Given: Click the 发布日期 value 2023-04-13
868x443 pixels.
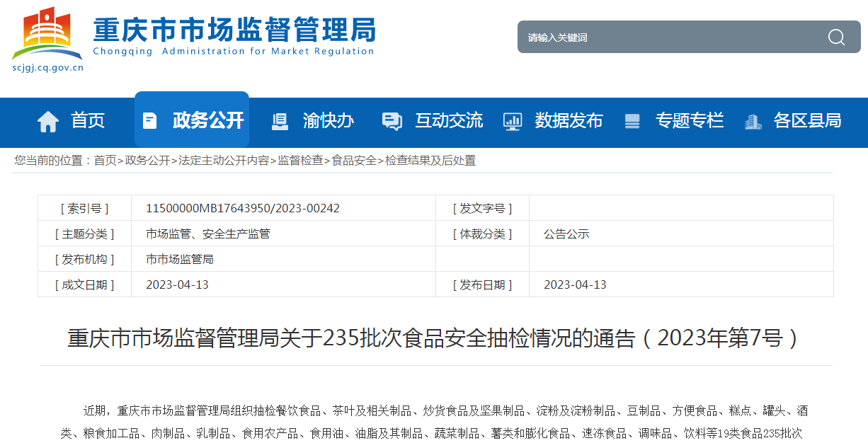Looking at the screenshot, I should tap(575, 284).
